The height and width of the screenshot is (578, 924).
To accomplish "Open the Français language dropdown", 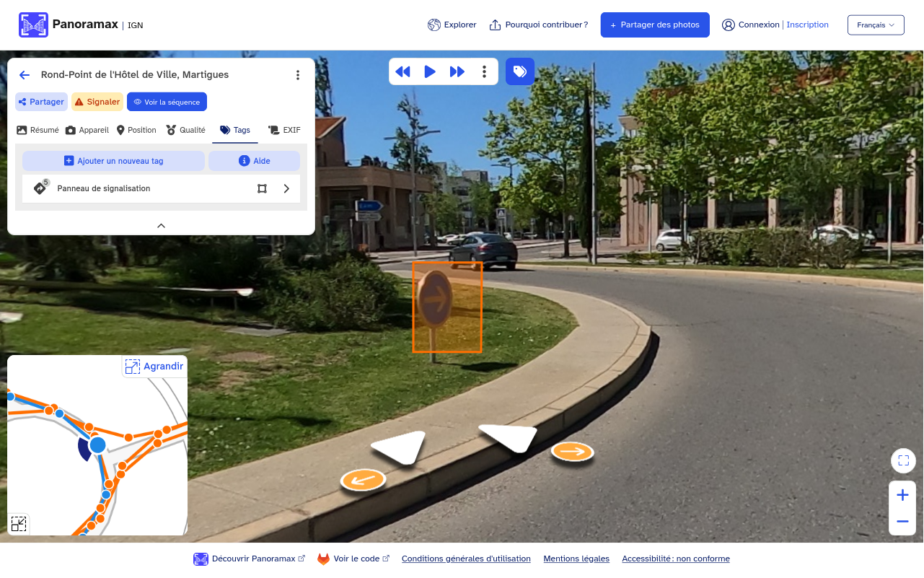I will 876,25.
